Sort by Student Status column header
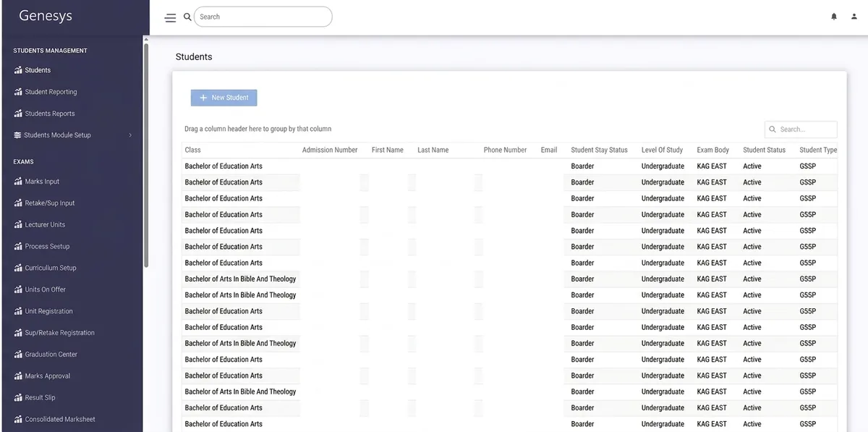868x432 pixels. 764,150
